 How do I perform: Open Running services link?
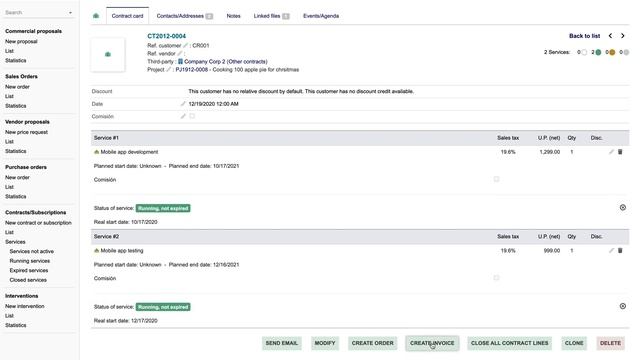pyautogui.click(x=30, y=261)
